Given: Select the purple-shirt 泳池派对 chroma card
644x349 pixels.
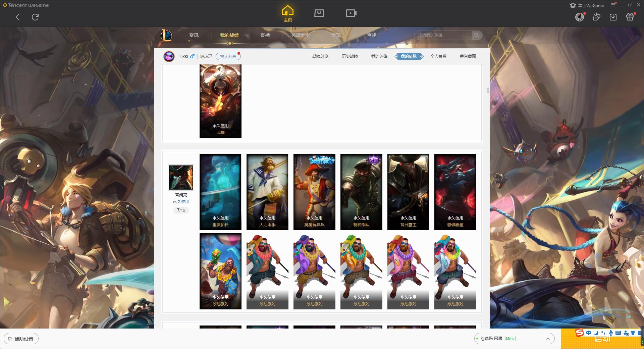Looking at the screenshot, I should [x=314, y=271].
